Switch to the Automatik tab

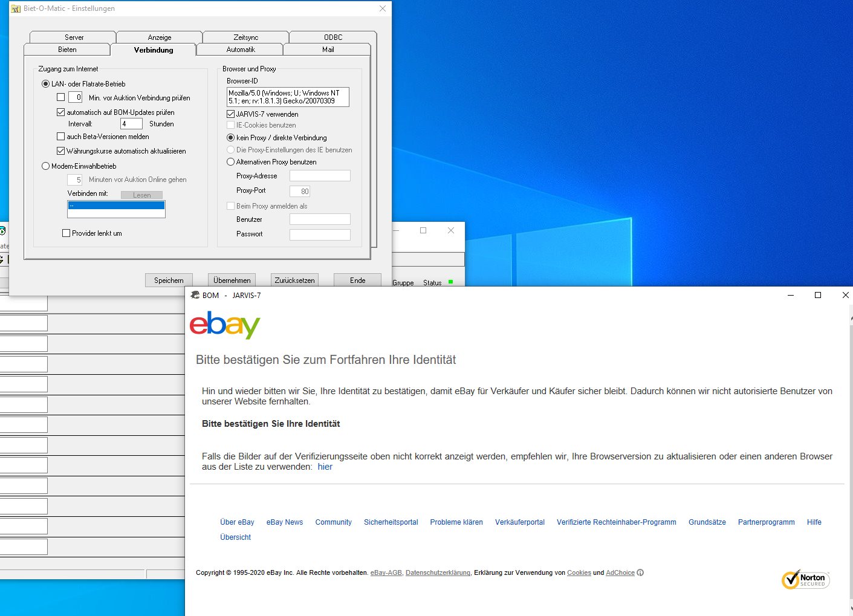tap(241, 50)
